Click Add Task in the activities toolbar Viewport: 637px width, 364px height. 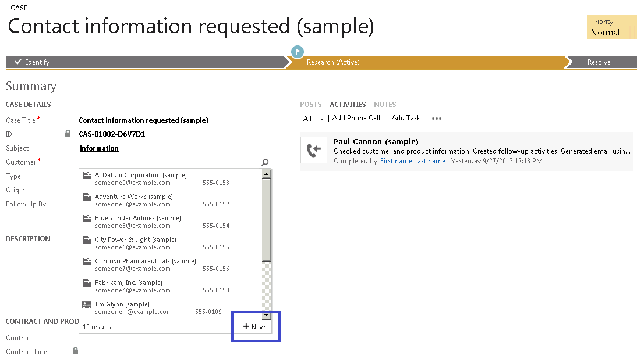(405, 117)
